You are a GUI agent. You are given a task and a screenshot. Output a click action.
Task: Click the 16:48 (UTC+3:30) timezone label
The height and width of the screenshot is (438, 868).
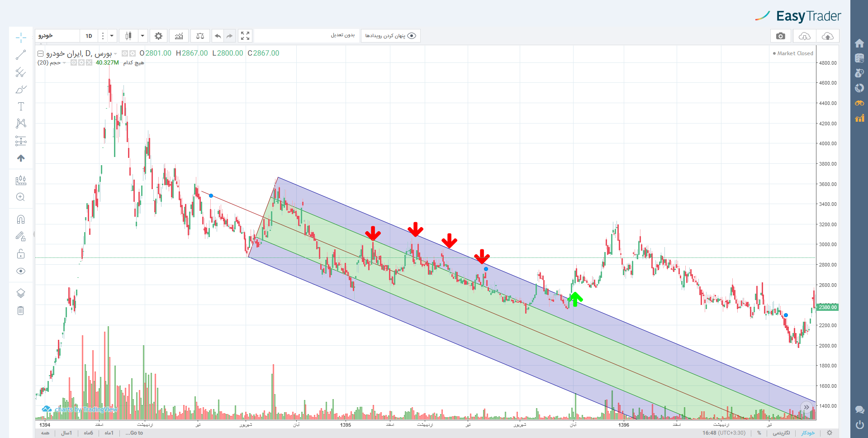(724, 433)
